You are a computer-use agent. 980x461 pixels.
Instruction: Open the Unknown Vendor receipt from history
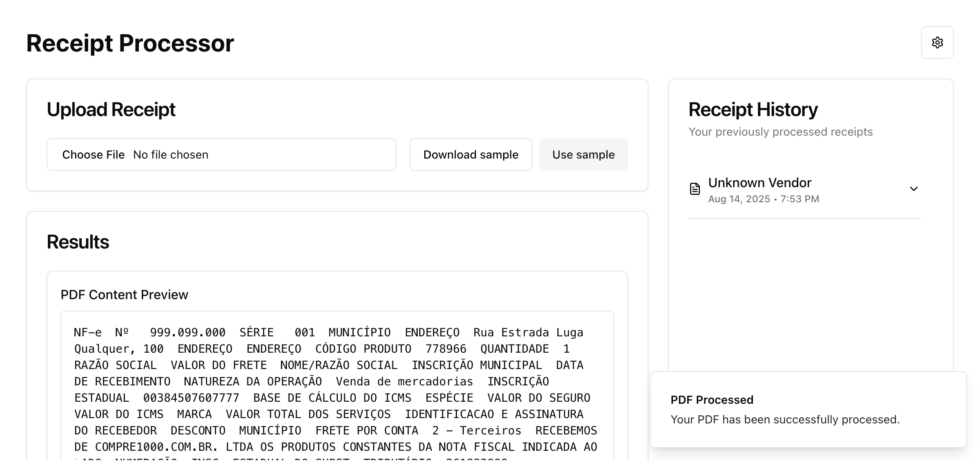click(760, 183)
